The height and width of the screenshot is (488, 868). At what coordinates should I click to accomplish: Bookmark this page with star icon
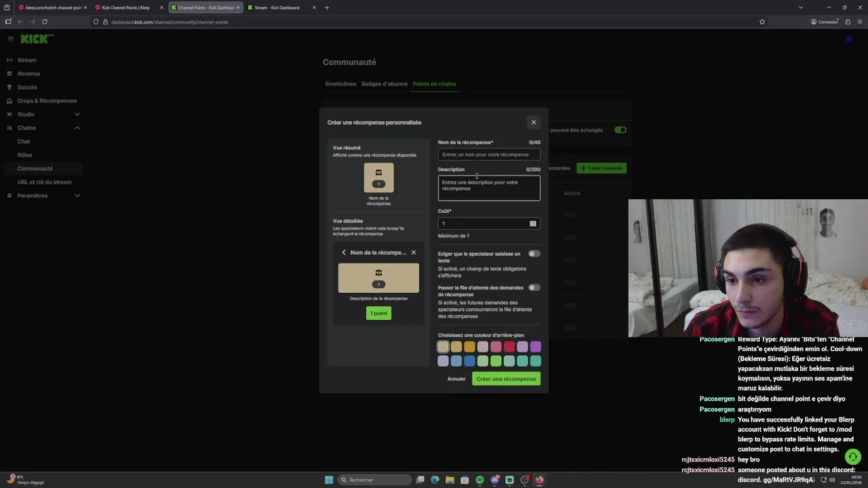[762, 22]
